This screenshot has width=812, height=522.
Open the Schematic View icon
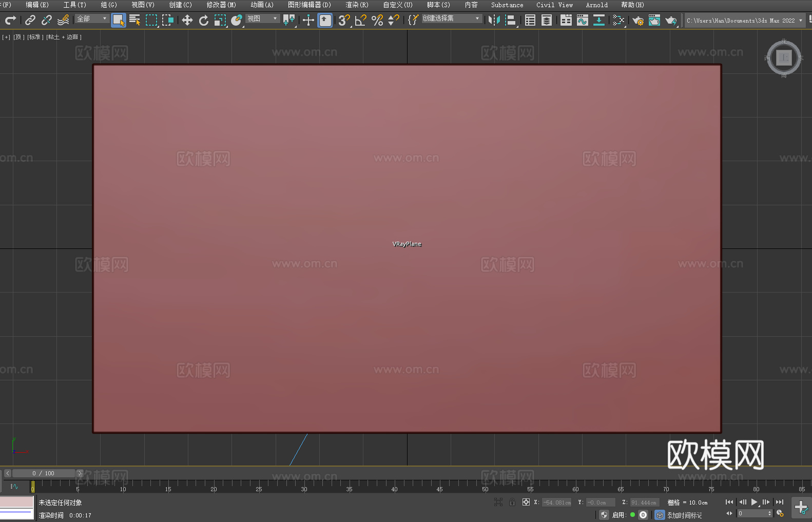(x=618, y=20)
